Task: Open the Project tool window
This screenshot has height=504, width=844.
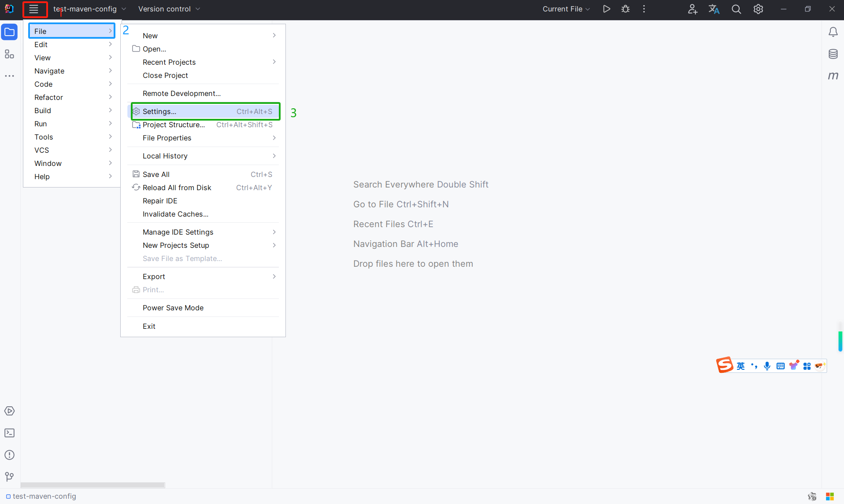Action: pyautogui.click(x=9, y=31)
